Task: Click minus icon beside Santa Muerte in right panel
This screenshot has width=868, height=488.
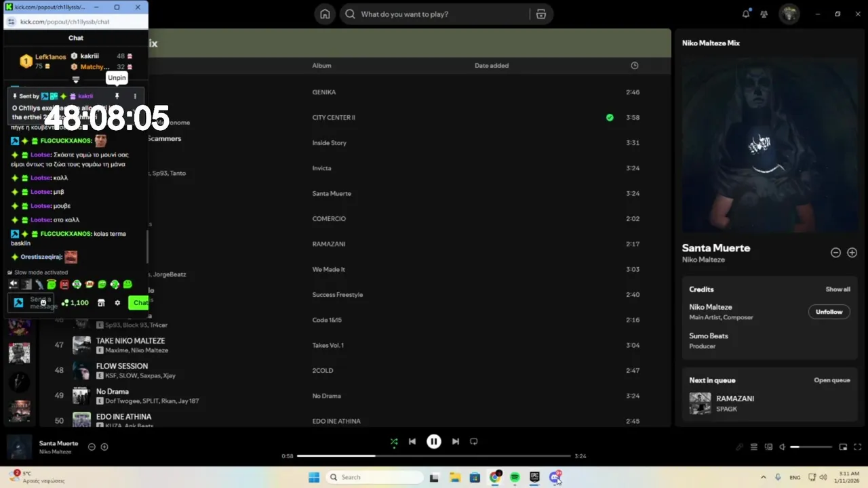Action: (x=836, y=252)
